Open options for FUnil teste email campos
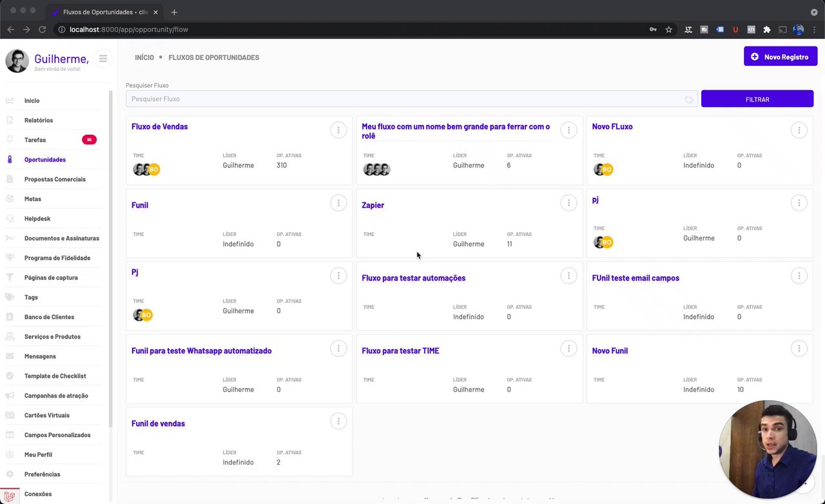Image resolution: width=825 pixels, height=504 pixels. click(799, 276)
